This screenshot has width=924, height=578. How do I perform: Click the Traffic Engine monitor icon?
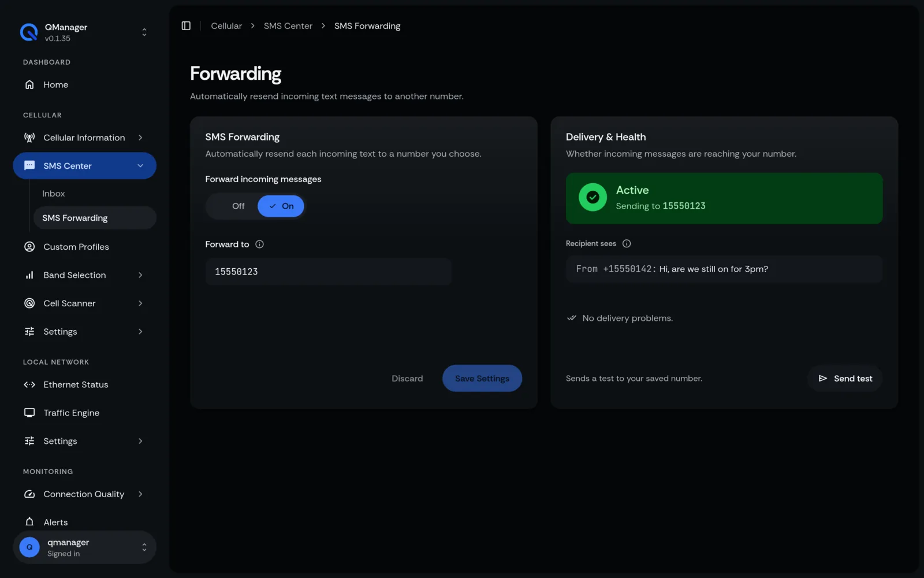point(29,413)
